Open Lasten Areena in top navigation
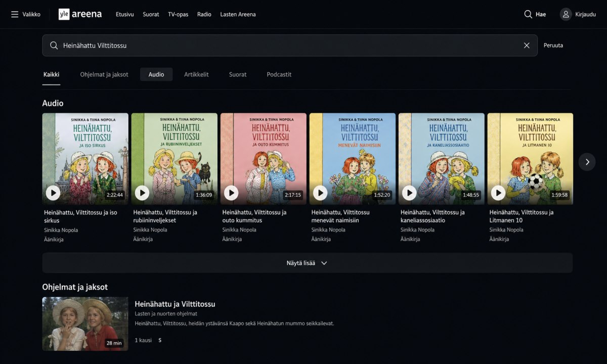Image resolution: width=607 pixels, height=364 pixels. (238, 14)
